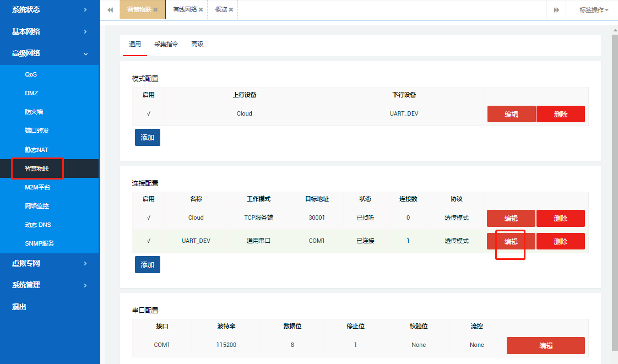Image resolution: width=618 pixels, height=364 pixels.
Task: Collapse the 高级网络 sidebar section
Action: coord(50,53)
